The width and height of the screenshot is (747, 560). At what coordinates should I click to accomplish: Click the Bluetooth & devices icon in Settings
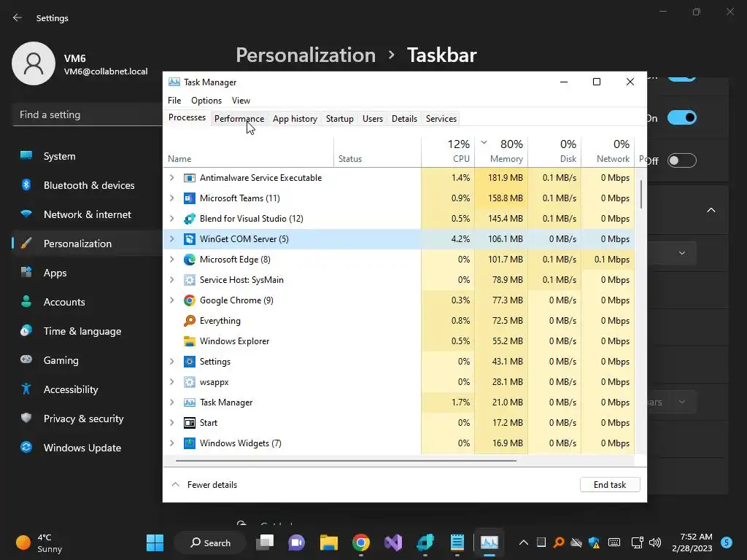(x=26, y=185)
